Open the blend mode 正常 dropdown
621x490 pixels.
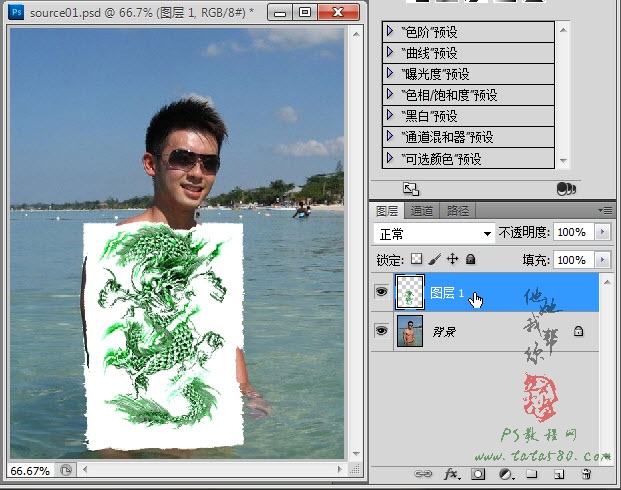coord(434,234)
